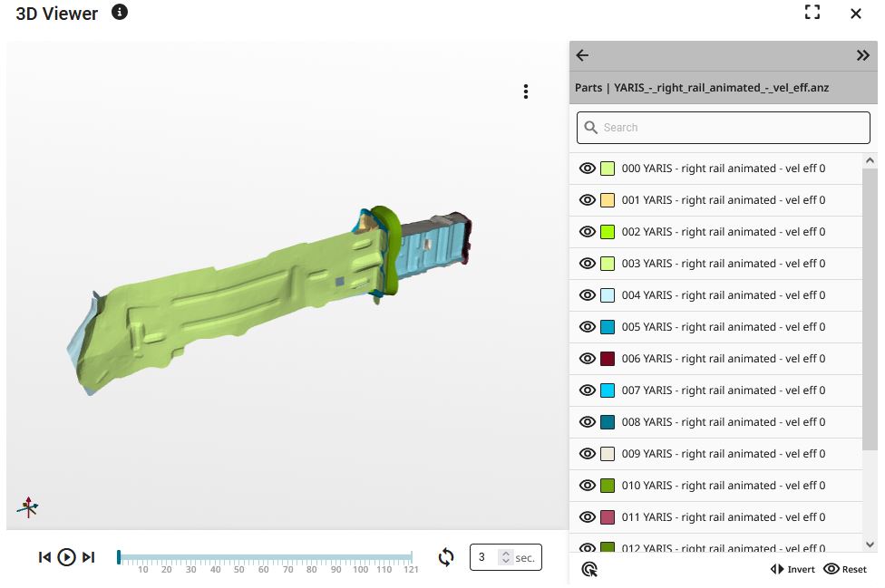This screenshot has width=885, height=588.
Task: Enter fullscreen mode with the expand icon
Action: (x=812, y=12)
